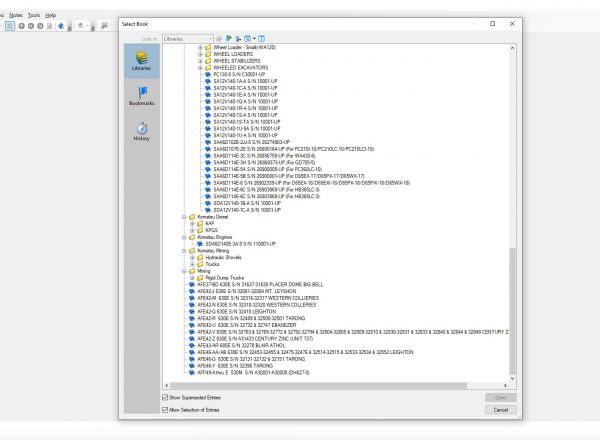Click the greyed-out up-level icon beside Look in
Screen dimensions: 600x440
[219, 39]
